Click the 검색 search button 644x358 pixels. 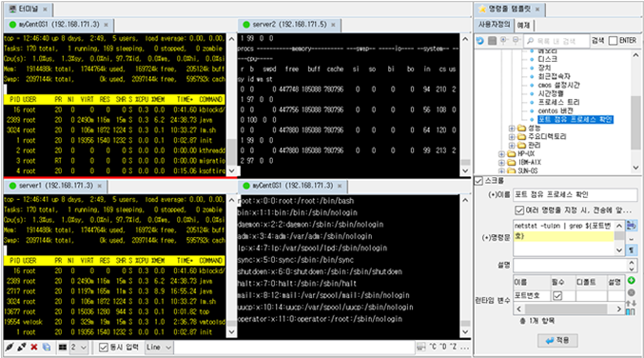point(597,40)
